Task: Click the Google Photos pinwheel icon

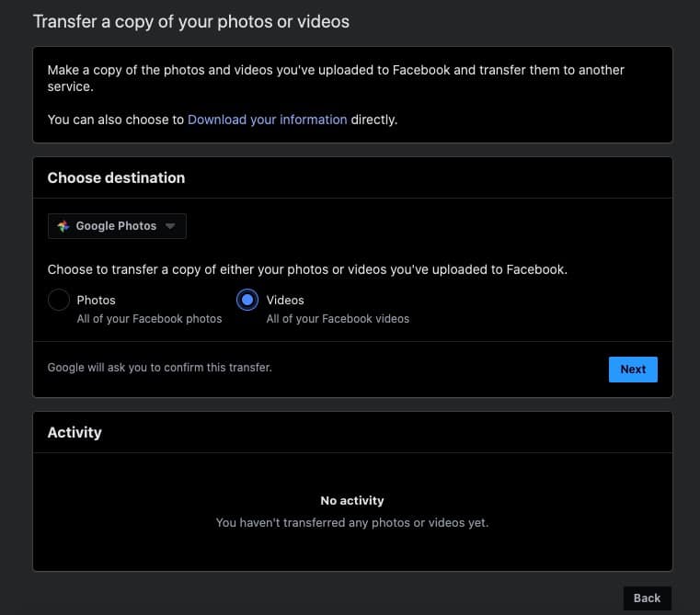Action: point(63,226)
